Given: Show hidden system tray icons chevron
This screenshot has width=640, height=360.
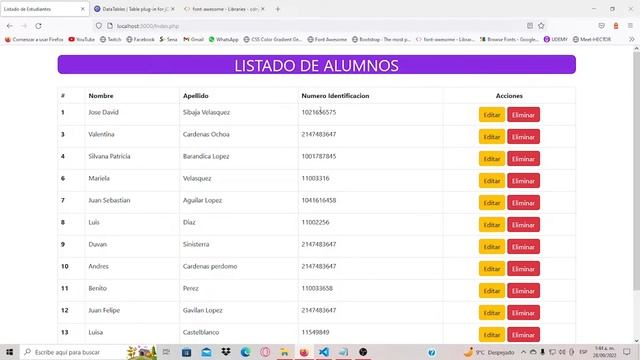Looking at the screenshot, I should (523, 352).
